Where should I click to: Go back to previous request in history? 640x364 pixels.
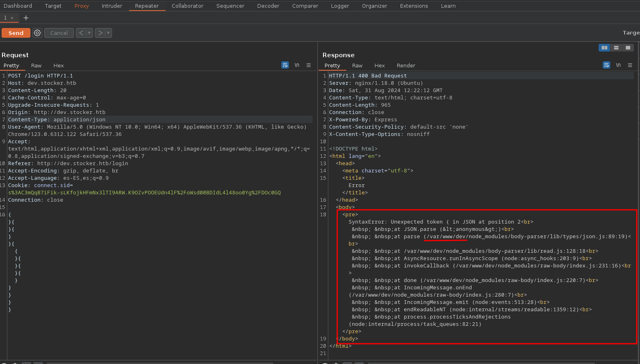tap(81, 33)
